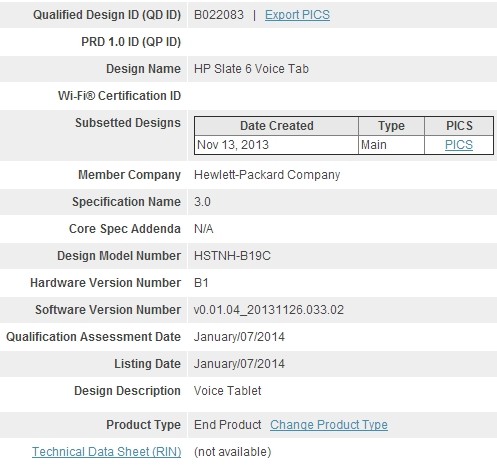Screen dimensions: 497x466
Task: Select the hardware version B1
Action: pyautogui.click(x=201, y=283)
